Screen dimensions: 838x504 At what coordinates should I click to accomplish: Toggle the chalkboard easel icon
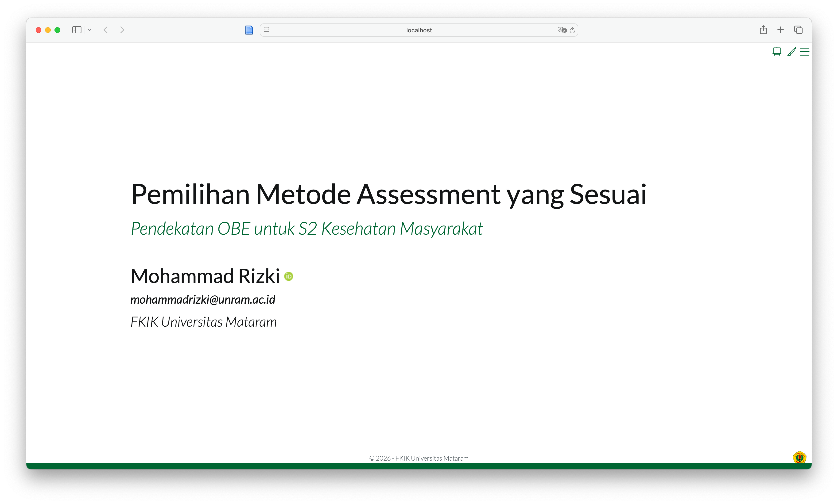777,52
